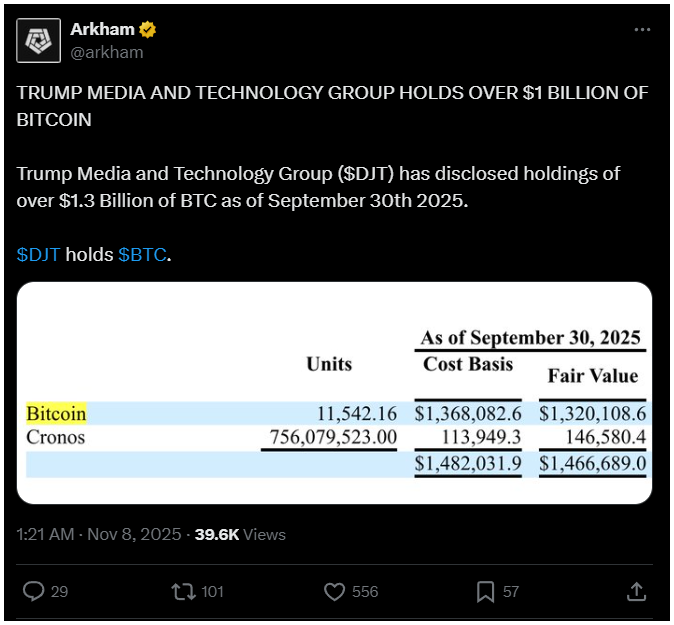This screenshot has width=674, height=625.
Task: Click the highlighted Bitcoin row label
Action: click(x=56, y=413)
